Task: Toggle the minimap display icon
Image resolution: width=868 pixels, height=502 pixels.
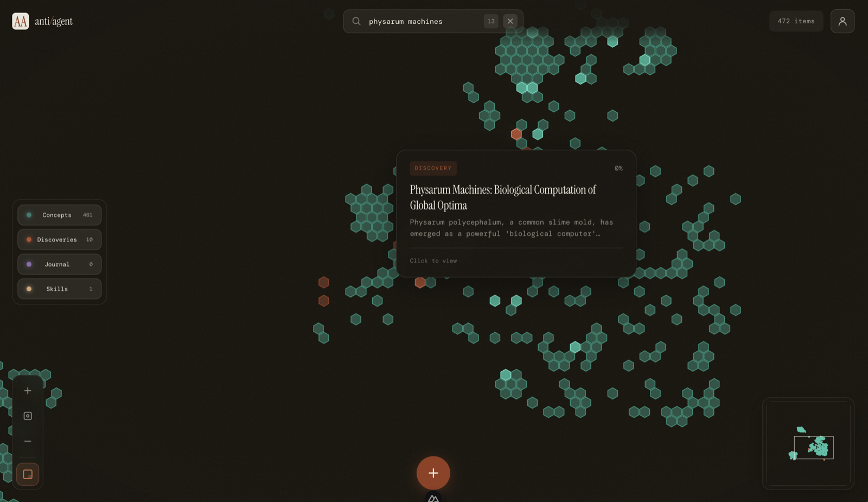Action: tap(28, 474)
